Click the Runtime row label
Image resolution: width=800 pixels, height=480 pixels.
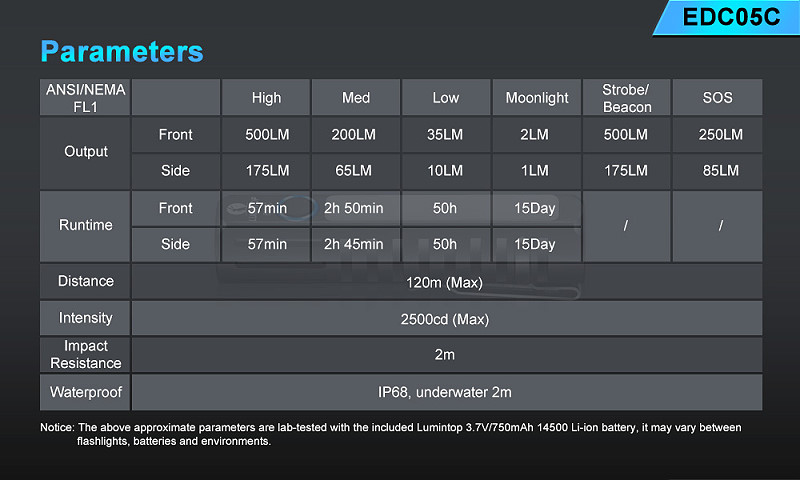85,226
